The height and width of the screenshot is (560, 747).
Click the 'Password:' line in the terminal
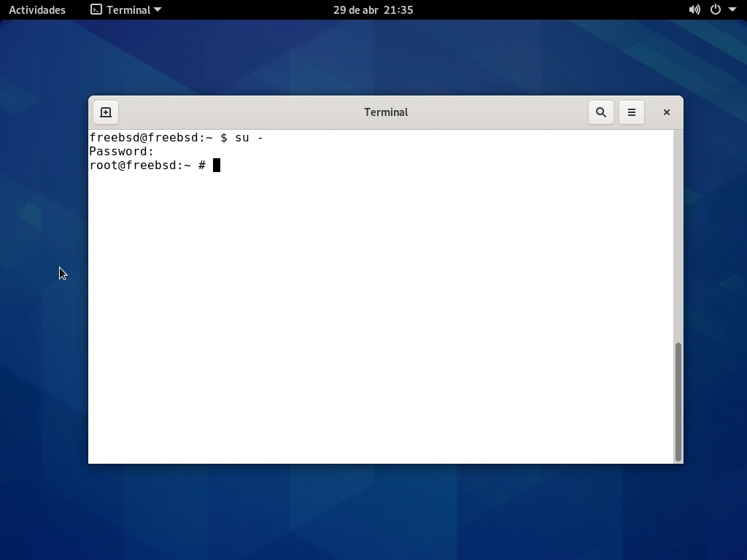(122, 152)
